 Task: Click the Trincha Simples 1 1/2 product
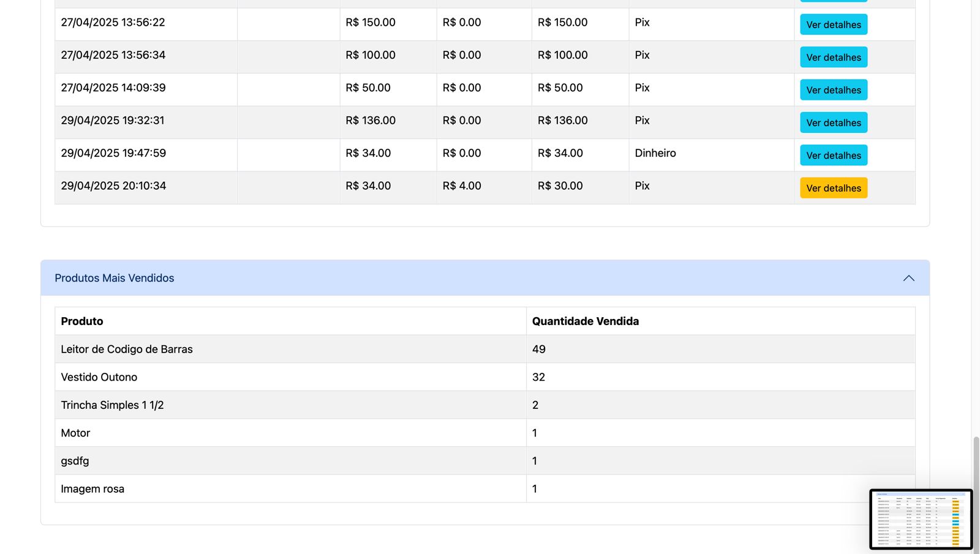[x=112, y=405]
